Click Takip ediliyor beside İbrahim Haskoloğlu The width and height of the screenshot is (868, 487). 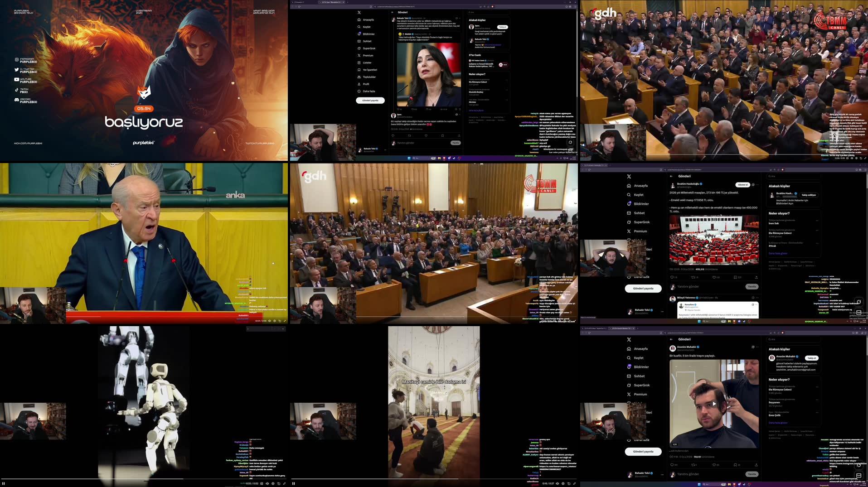pos(809,195)
